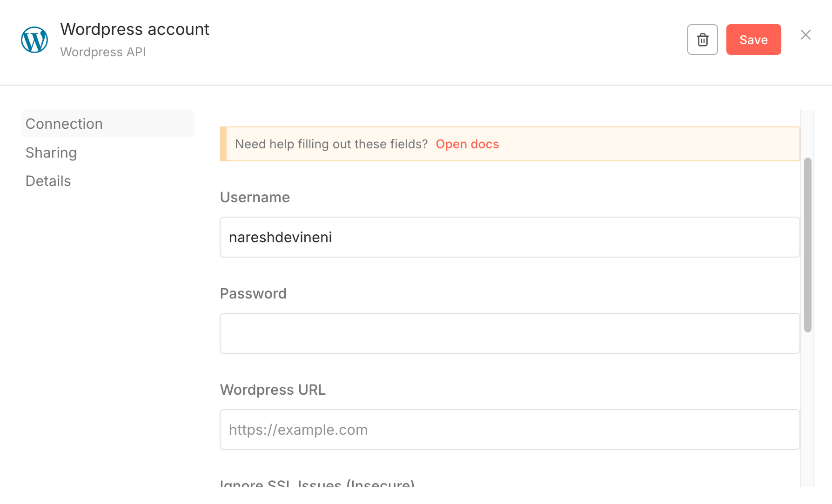
Task: Delete the credential with the trash icon
Action: 702,40
